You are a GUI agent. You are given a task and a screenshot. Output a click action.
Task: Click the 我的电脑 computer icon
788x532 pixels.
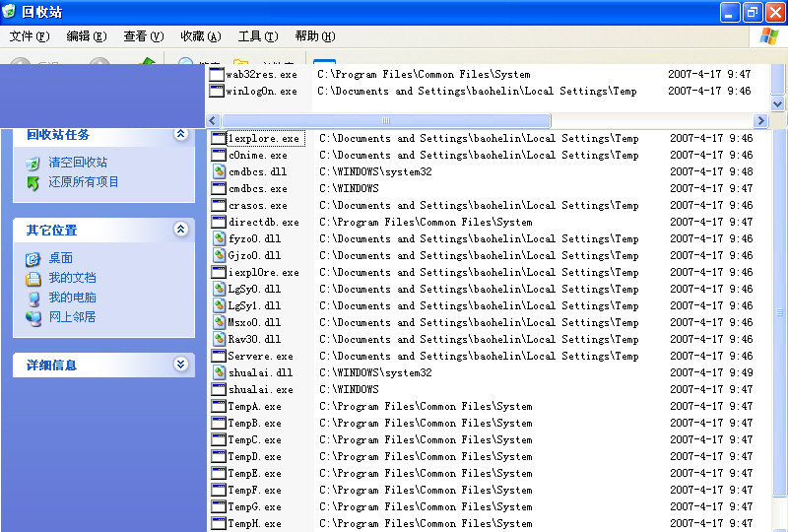click(33, 299)
